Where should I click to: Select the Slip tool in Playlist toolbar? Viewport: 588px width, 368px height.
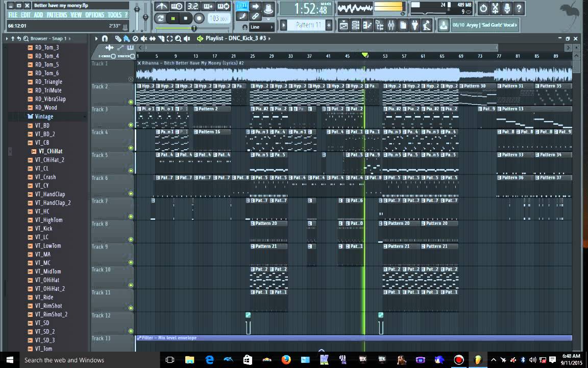coord(152,38)
